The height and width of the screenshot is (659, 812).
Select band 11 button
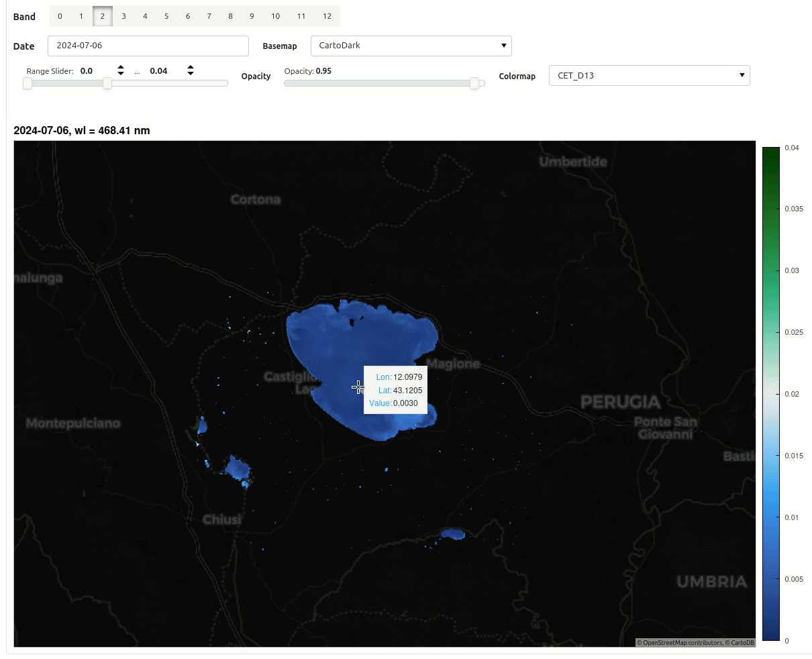pos(301,16)
